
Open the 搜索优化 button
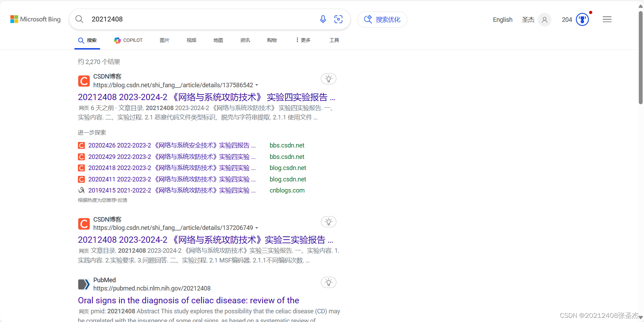(x=382, y=19)
